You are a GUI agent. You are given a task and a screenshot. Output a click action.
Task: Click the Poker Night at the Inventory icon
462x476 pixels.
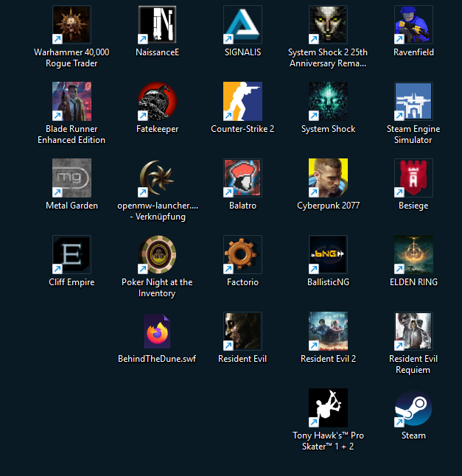click(157, 254)
